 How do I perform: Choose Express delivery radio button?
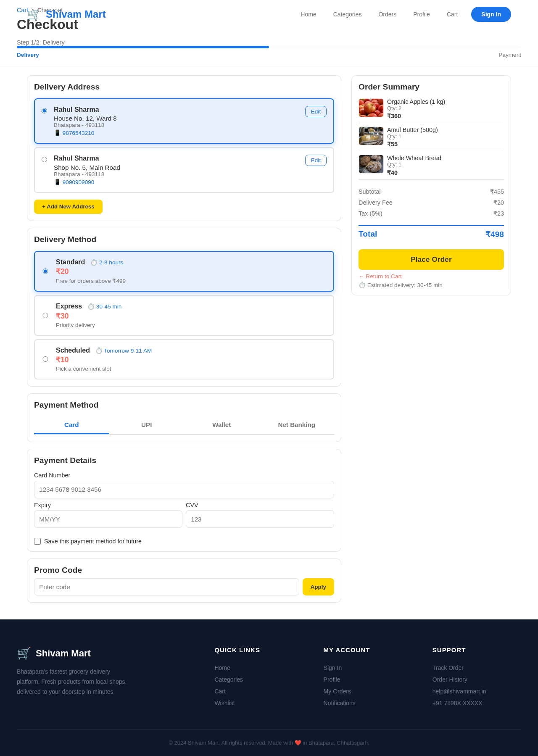[x=45, y=315]
